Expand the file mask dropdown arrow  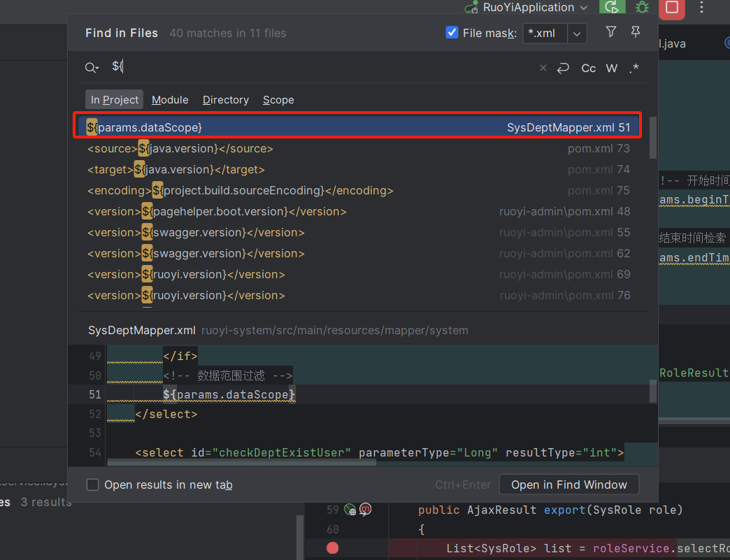[x=576, y=34]
